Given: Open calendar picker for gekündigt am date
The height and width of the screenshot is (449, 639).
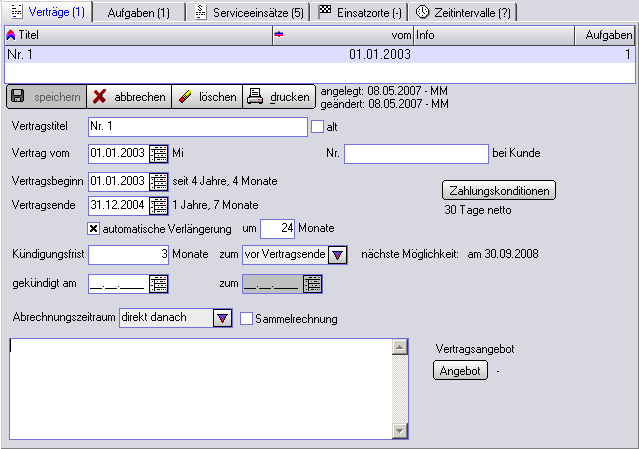Looking at the screenshot, I should [x=159, y=284].
